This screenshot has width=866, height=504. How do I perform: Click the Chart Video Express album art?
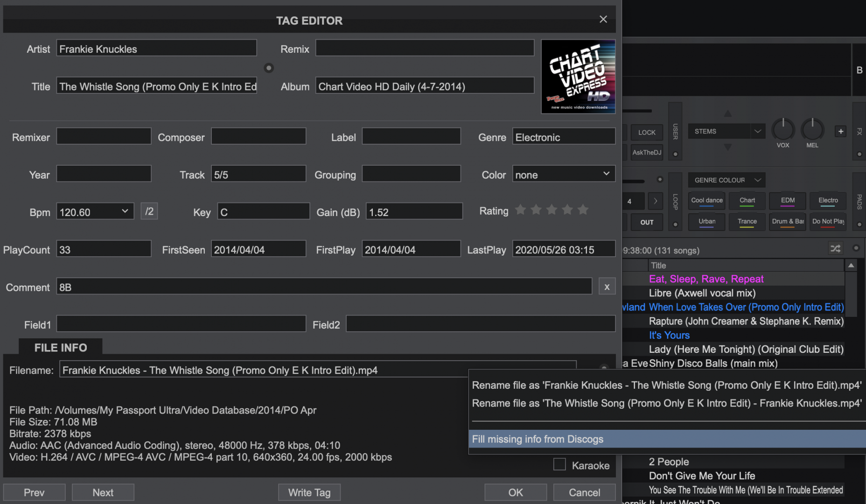578,77
